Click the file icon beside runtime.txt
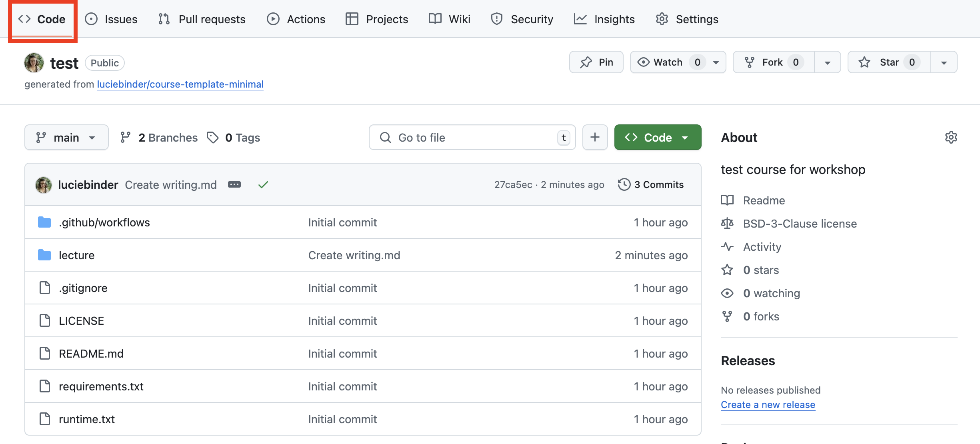This screenshot has width=980, height=444. point(45,419)
